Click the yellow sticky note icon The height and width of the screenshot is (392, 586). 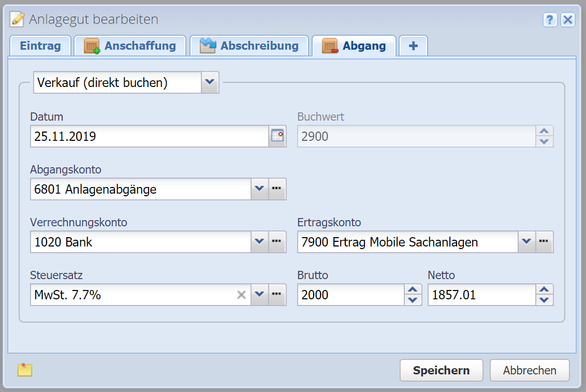click(x=25, y=370)
